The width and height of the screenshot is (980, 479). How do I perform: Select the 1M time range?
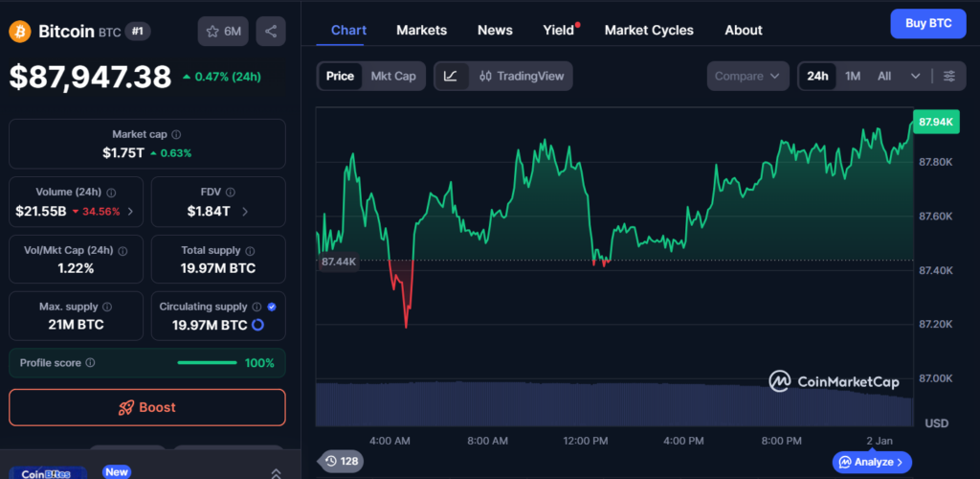coord(853,76)
